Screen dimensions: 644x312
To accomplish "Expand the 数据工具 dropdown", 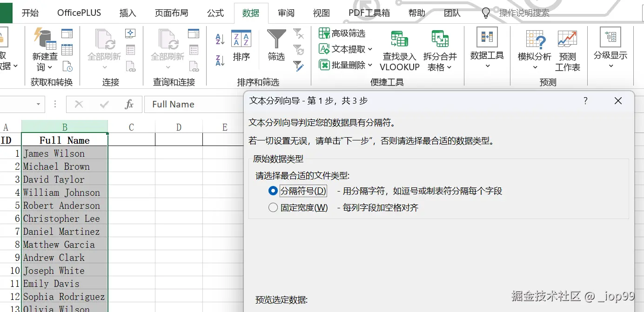I will (487, 66).
